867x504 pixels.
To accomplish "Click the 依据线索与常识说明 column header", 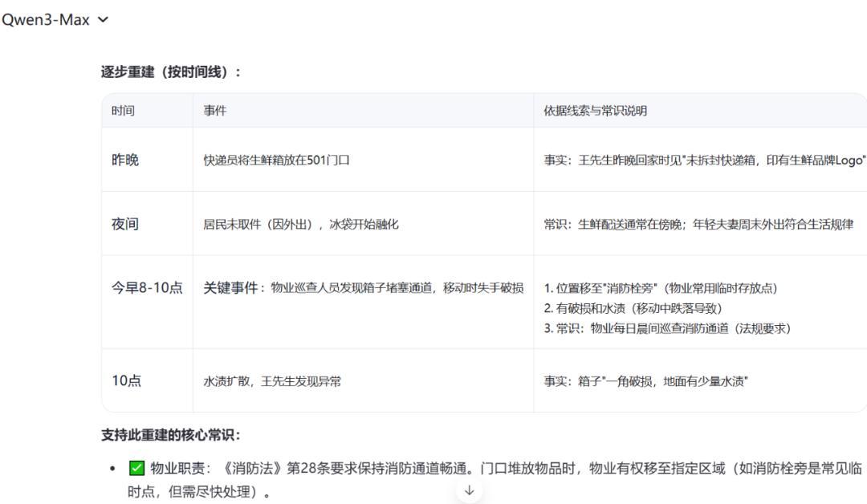I will (595, 111).
